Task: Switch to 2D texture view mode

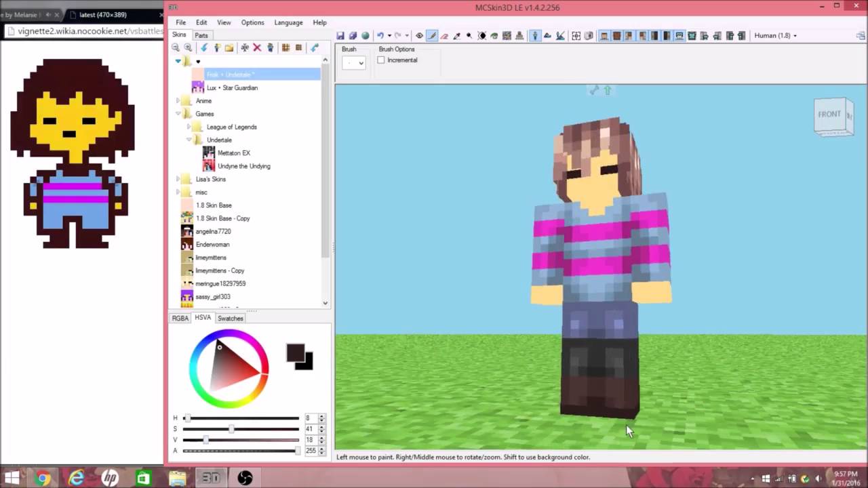Action: 547,35
